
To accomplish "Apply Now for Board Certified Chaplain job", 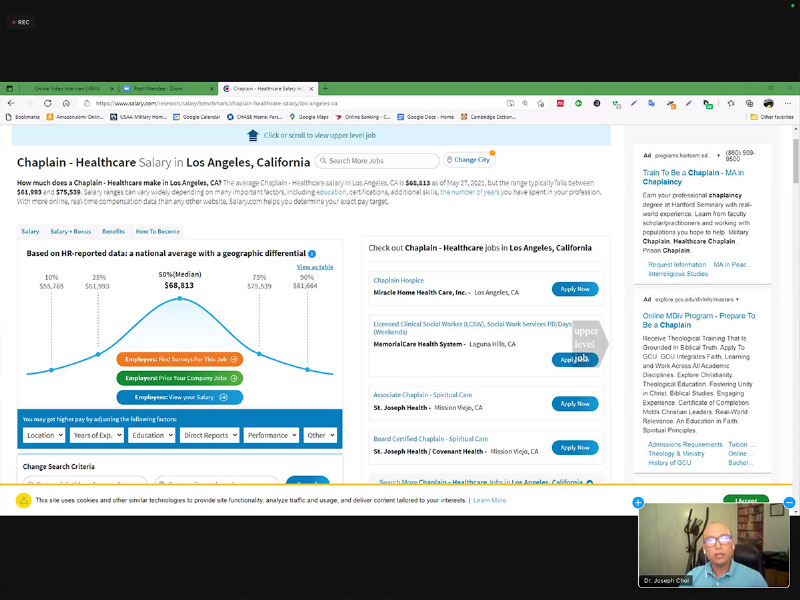I will click(575, 447).
